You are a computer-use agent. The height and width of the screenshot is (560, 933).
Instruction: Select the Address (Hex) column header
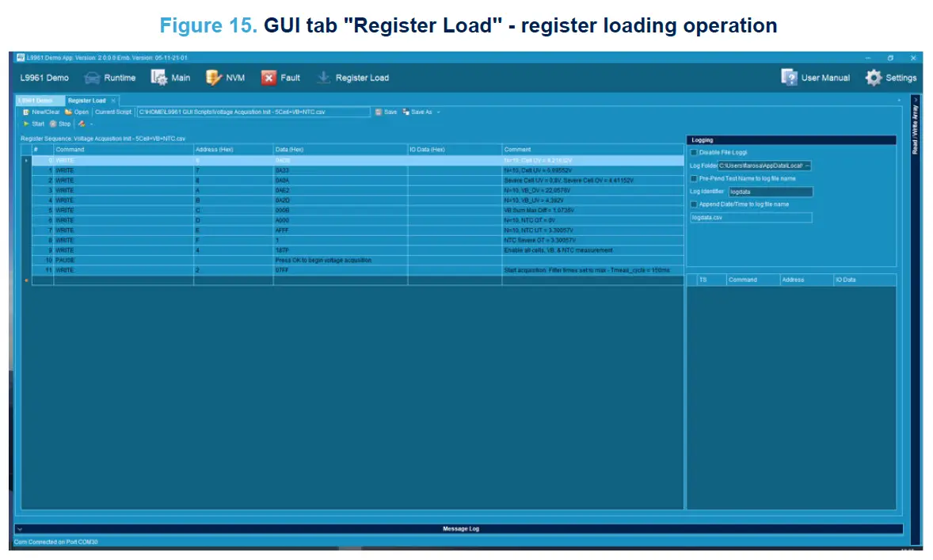[x=233, y=150]
